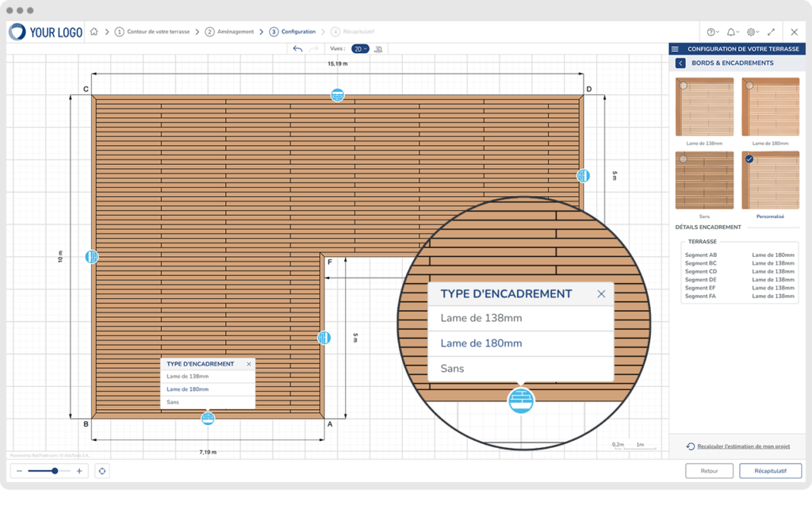Viewport: 812px width, 517px height.
Task: Click the 7,19 m dimension label
Action: [208, 452]
